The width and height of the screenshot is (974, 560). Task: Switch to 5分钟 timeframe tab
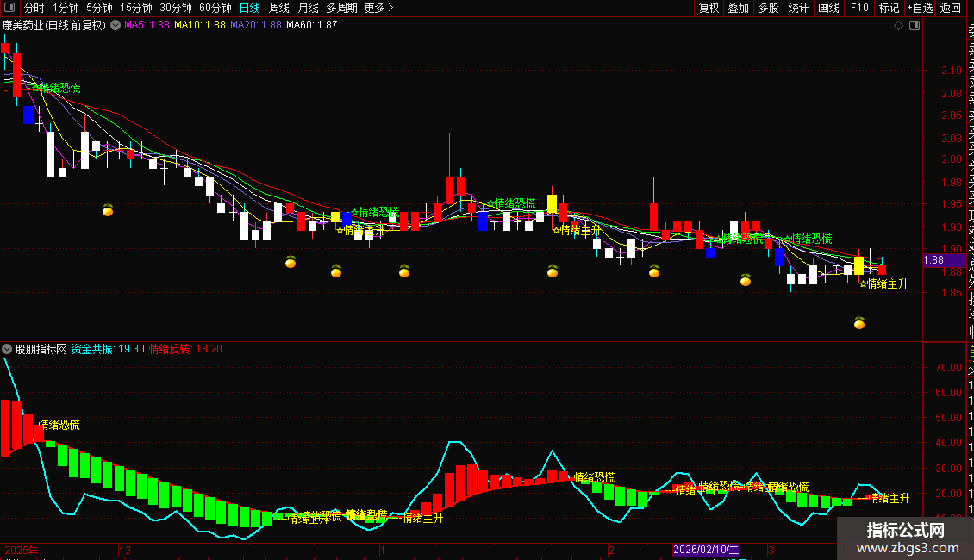click(99, 8)
